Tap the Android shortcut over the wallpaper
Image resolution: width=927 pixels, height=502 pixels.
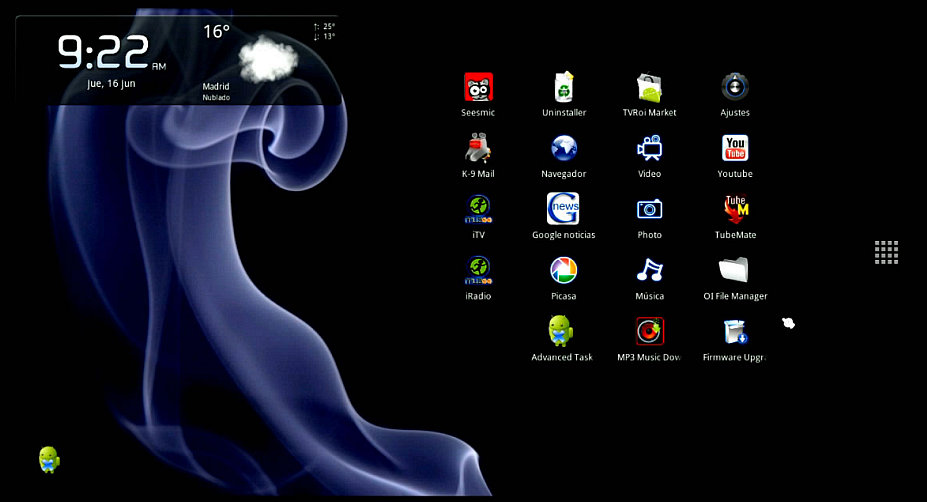point(49,459)
